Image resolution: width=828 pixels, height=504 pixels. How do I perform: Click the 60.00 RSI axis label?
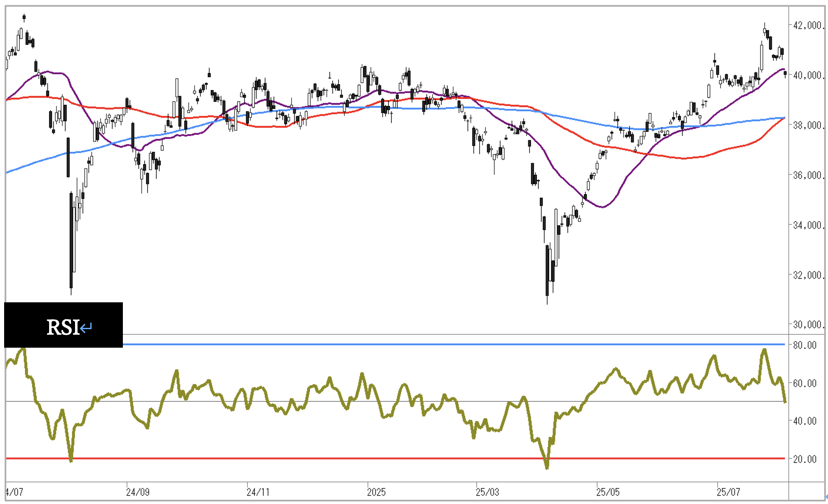pos(804,384)
